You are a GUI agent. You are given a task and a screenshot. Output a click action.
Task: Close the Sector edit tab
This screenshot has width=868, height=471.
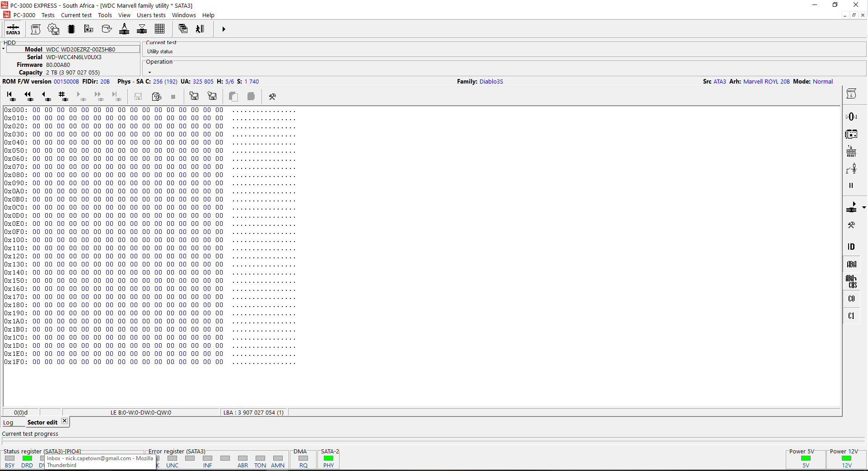click(65, 421)
